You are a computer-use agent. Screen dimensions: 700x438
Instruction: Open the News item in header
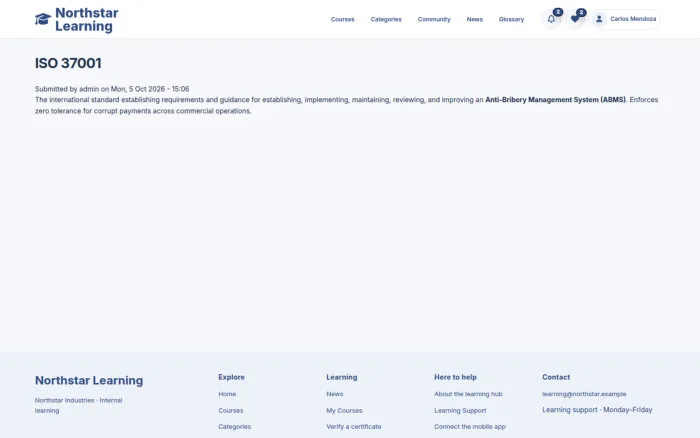coord(475,19)
